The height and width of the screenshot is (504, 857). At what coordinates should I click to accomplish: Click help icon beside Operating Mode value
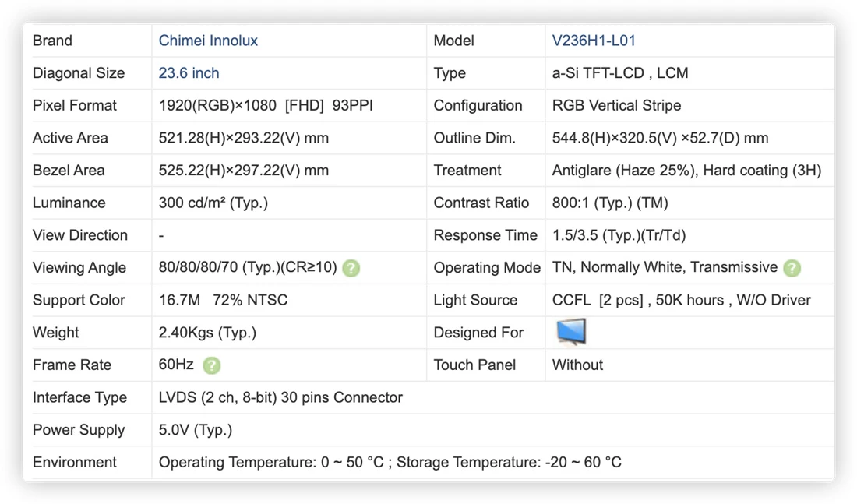(792, 268)
